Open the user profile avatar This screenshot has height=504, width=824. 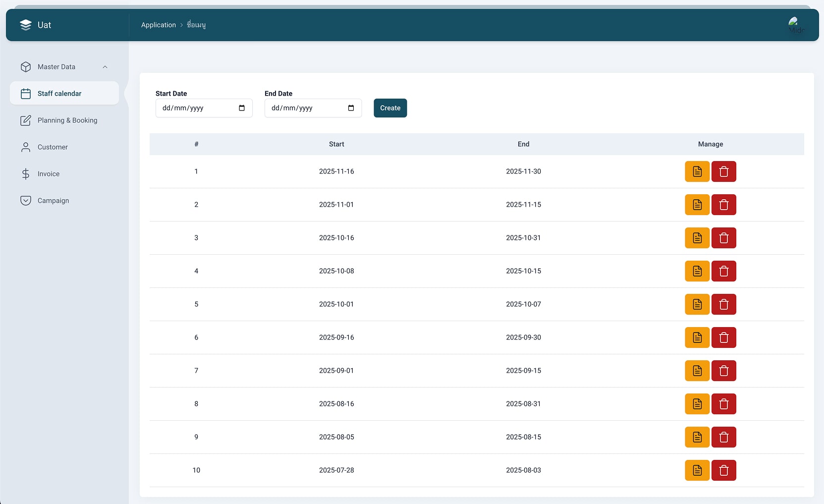[796, 25]
